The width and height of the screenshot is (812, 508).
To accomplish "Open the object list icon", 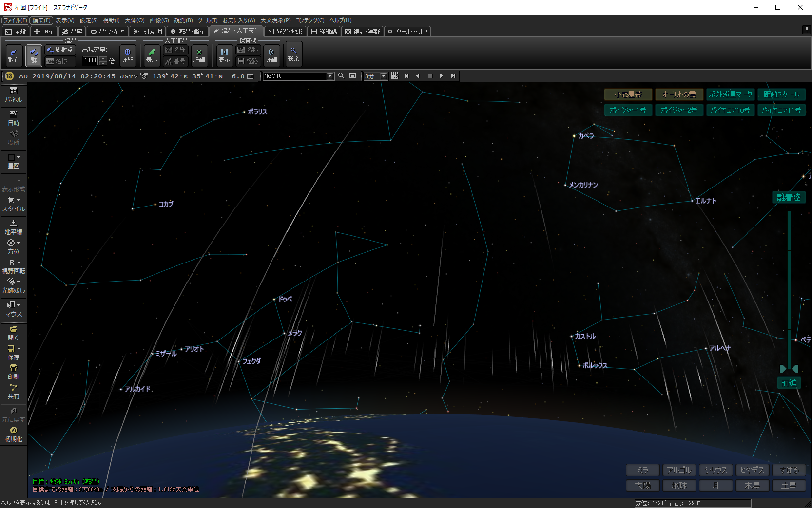I will coord(352,75).
